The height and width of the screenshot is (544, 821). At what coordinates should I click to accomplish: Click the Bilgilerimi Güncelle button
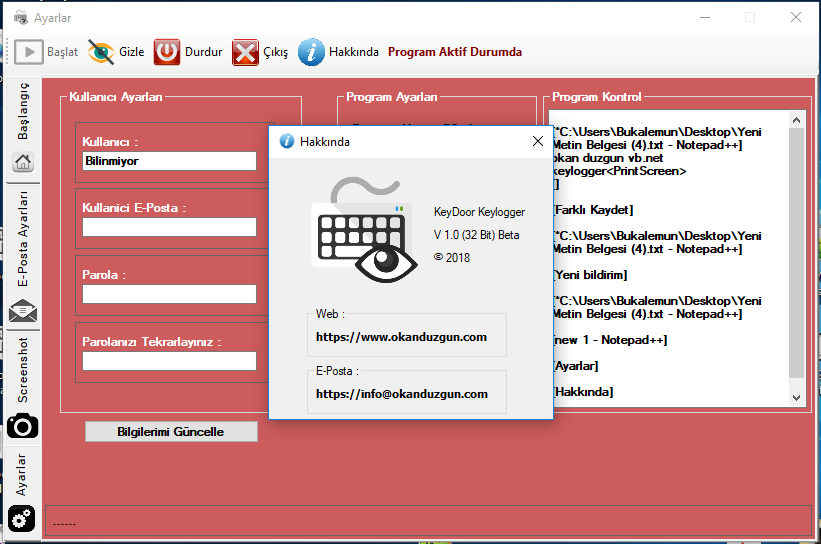(x=171, y=431)
